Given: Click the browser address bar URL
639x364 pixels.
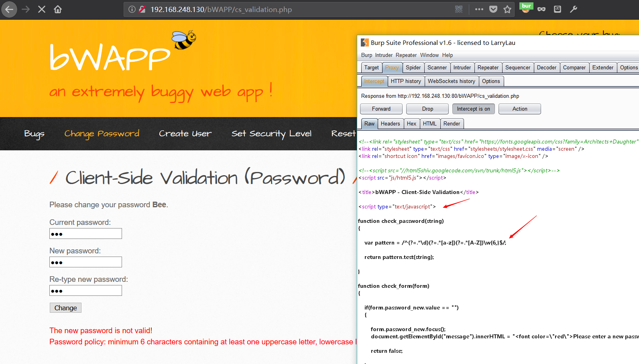Looking at the screenshot, I should coord(221,9).
